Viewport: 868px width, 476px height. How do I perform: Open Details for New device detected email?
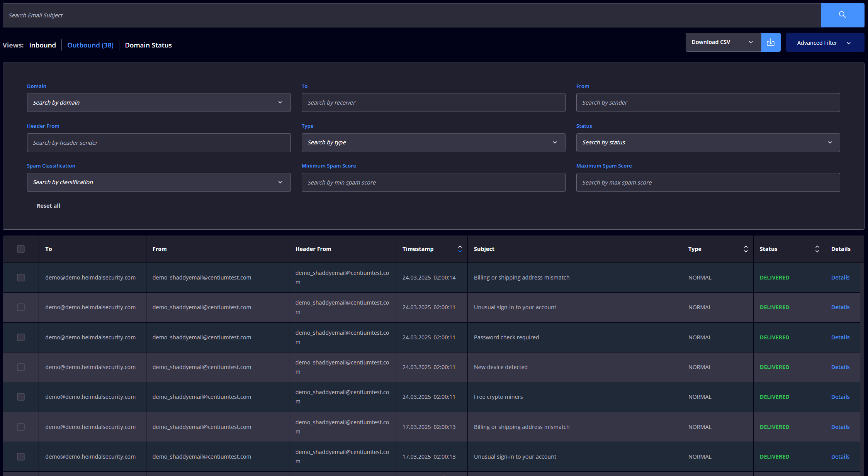(840, 367)
